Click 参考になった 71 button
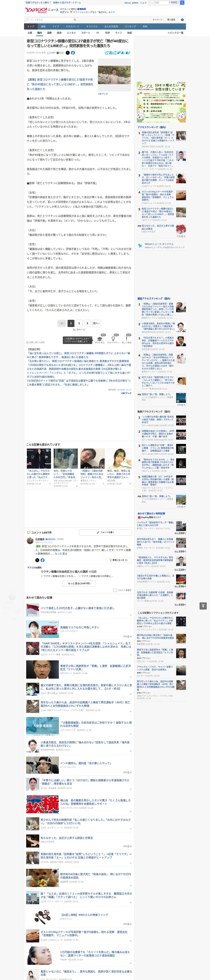210x980 pixels. pyautogui.click(x=119, y=560)
